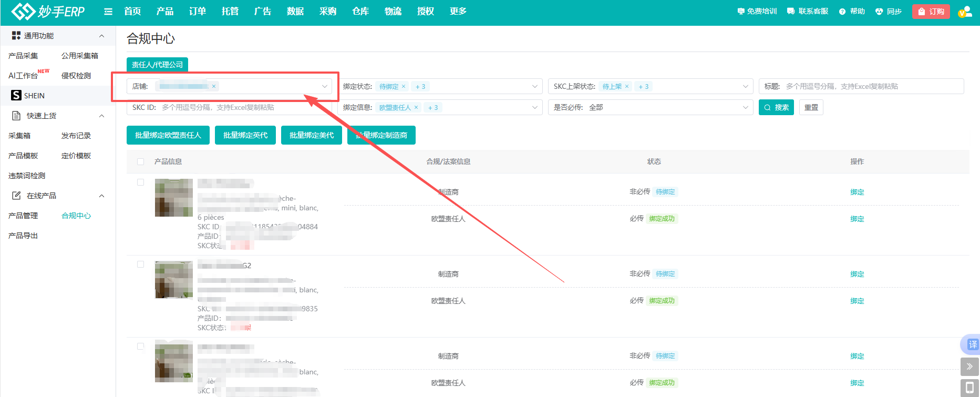Check the second product row checkbox
The image size is (980, 397).
pyautogui.click(x=140, y=264)
